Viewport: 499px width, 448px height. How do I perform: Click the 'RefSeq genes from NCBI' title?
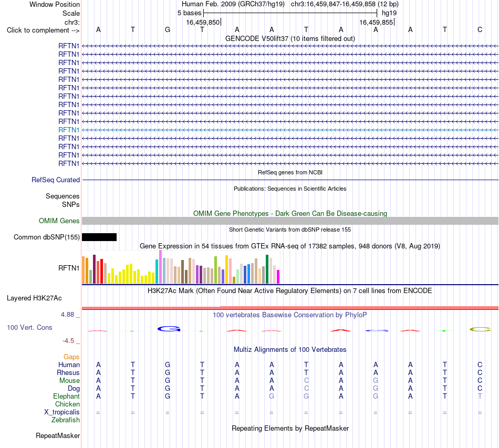(x=290, y=172)
